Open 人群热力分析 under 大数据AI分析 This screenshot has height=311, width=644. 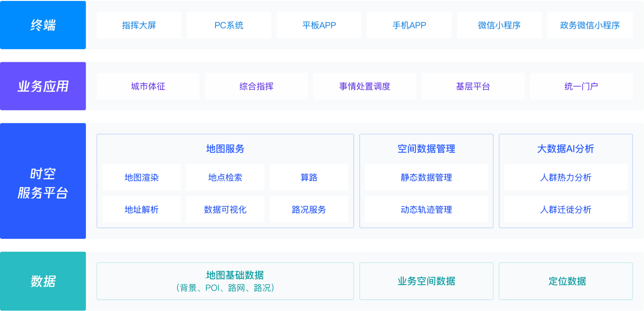point(566,178)
